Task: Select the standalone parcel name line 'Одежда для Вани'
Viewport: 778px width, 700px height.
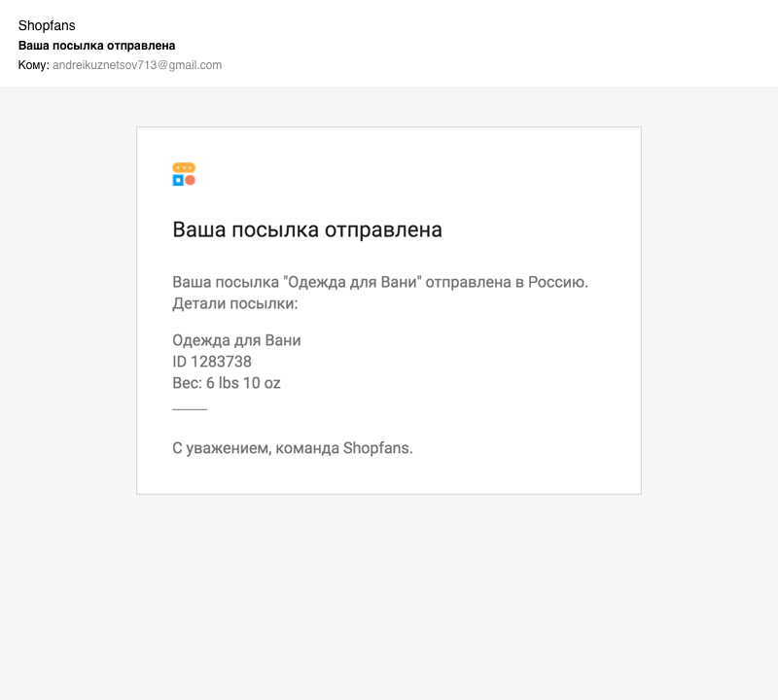Action: click(236, 340)
